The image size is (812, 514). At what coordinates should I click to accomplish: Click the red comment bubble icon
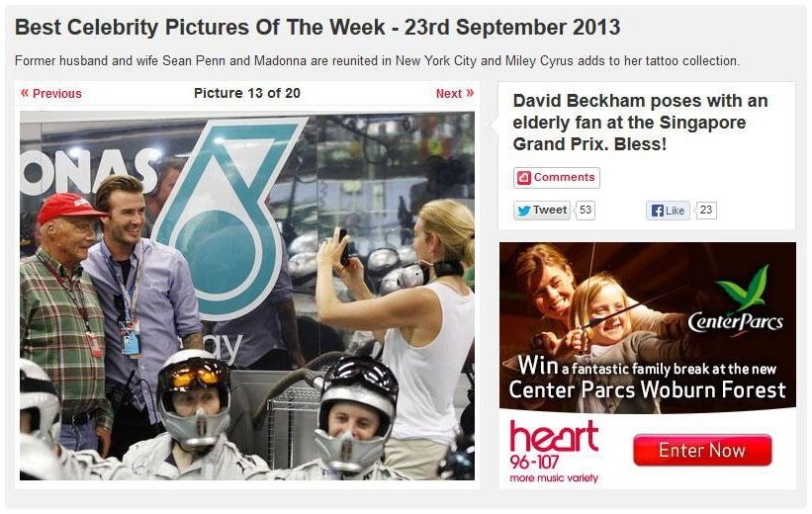[x=524, y=178]
